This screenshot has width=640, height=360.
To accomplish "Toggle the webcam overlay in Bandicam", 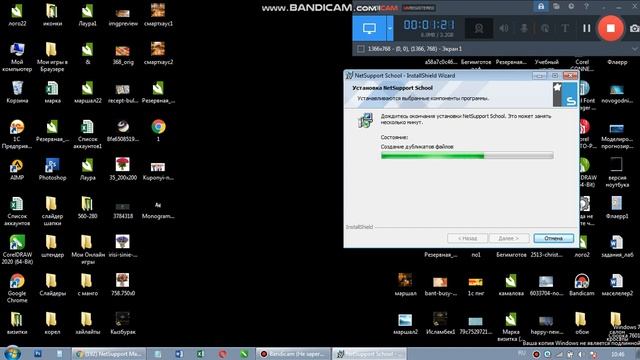I will pyautogui.click(x=478, y=28).
